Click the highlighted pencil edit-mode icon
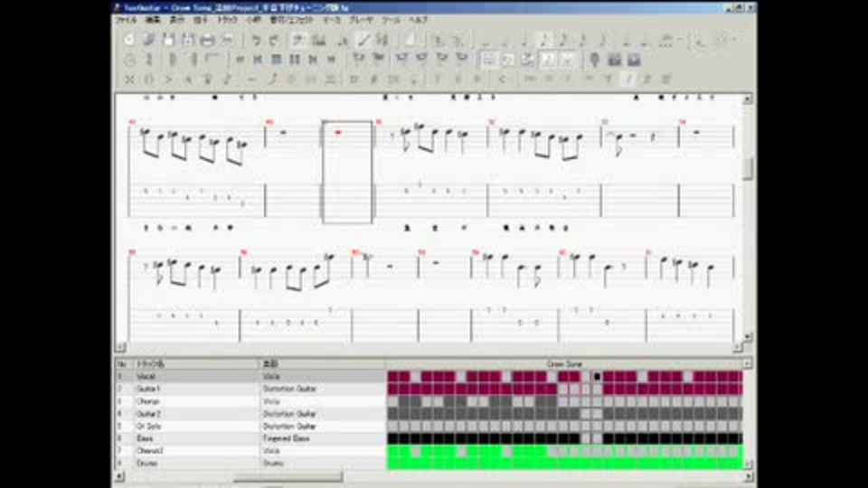This screenshot has height=488, width=868. (x=363, y=40)
